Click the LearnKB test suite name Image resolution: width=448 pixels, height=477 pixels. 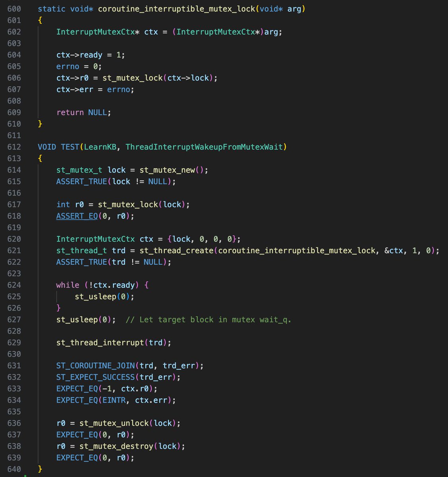coord(100,147)
